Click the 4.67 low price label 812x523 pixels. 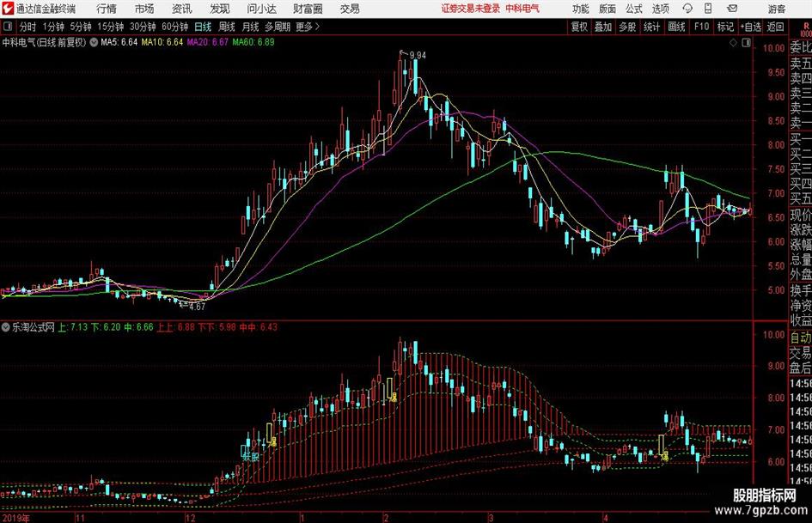pos(198,307)
